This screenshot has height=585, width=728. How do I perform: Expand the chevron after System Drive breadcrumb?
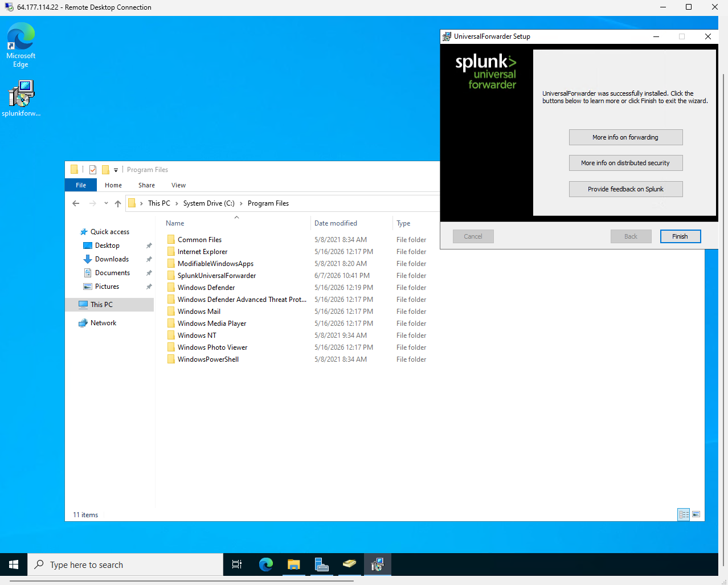(x=241, y=203)
